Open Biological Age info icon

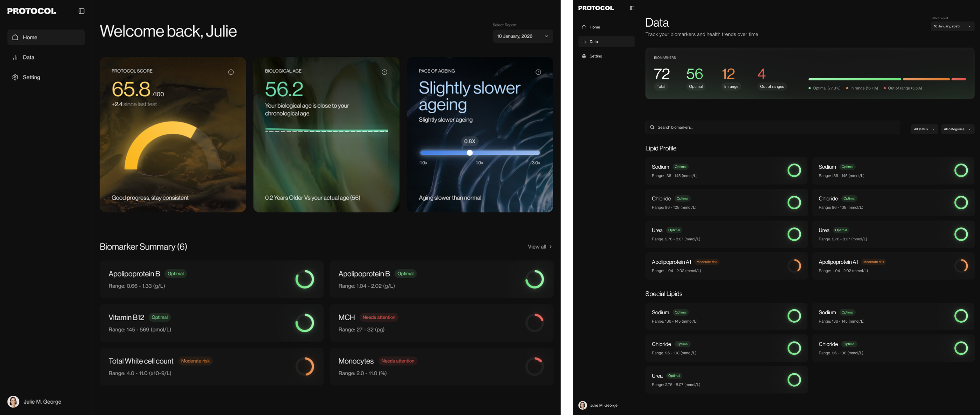tap(385, 72)
